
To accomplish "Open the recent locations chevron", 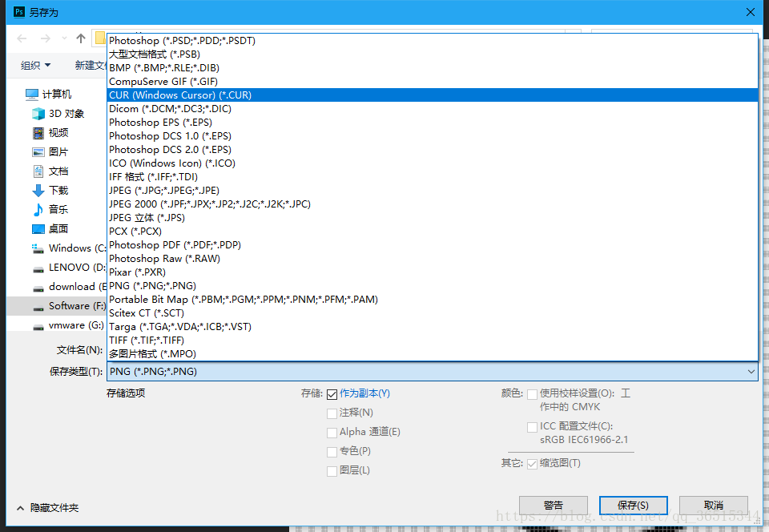I will tap(64, 38).
